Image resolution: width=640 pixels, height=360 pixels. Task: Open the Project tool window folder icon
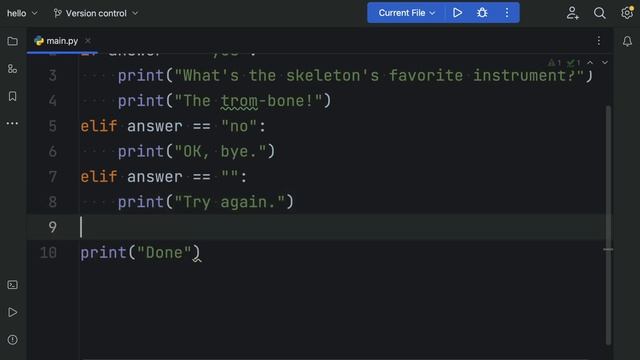[12, 41]
